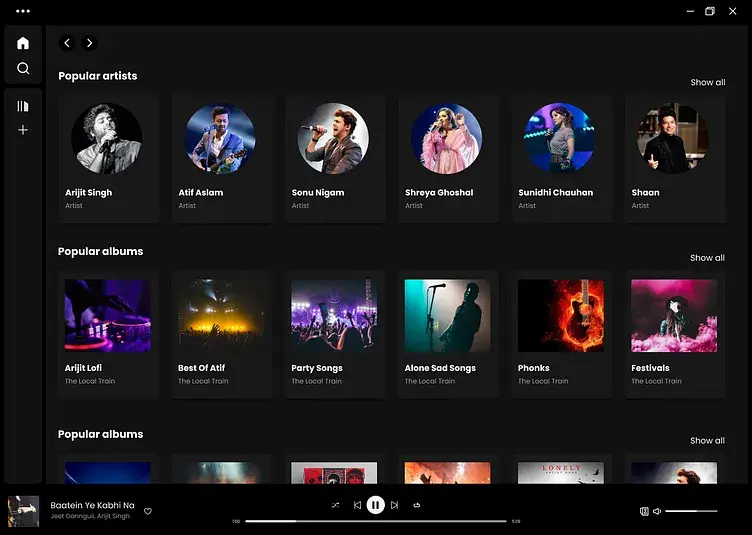Open Search from the sidebar
752x535 pixels.
point(23,68)
